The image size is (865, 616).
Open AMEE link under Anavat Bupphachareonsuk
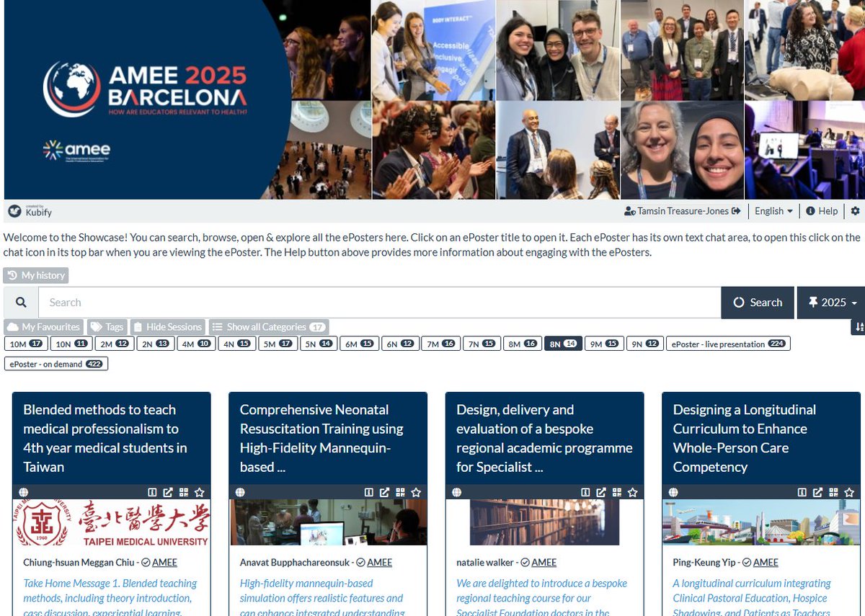380,562
